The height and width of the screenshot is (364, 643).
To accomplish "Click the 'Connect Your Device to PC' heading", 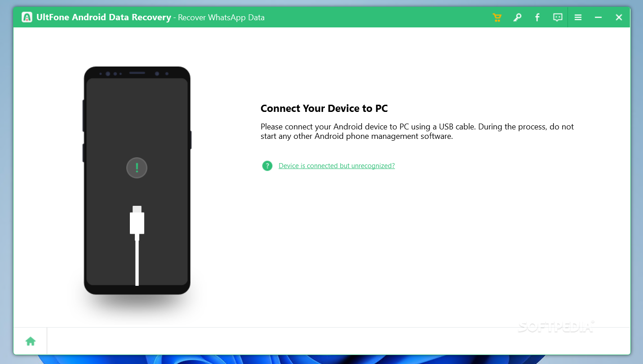I will pos(324,108).
